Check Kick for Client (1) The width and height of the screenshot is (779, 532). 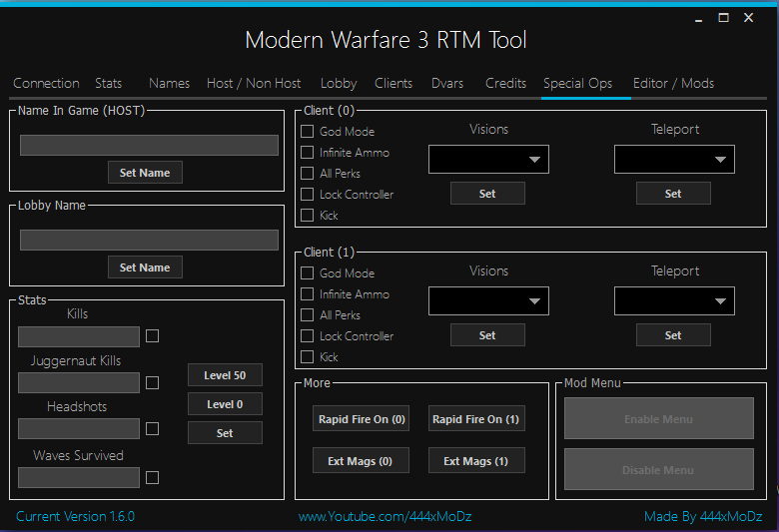[x=307, y=356]
